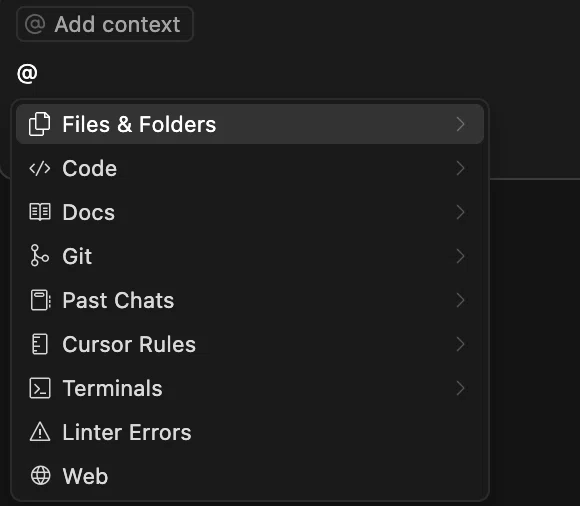The width and height of the screenshot is (580, 506).
Task: Click the Terminals prompt icon
Action: tap(40, 388)
